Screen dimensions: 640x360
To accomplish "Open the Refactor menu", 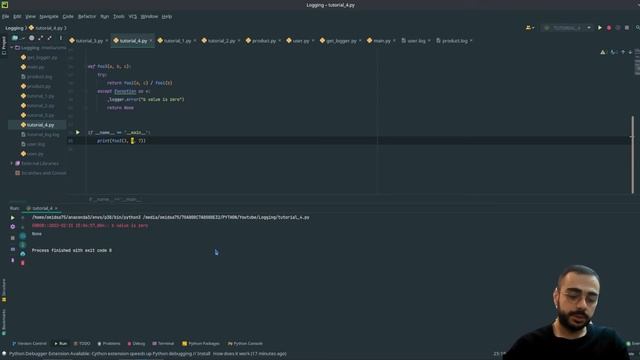I will click(87, 16).
